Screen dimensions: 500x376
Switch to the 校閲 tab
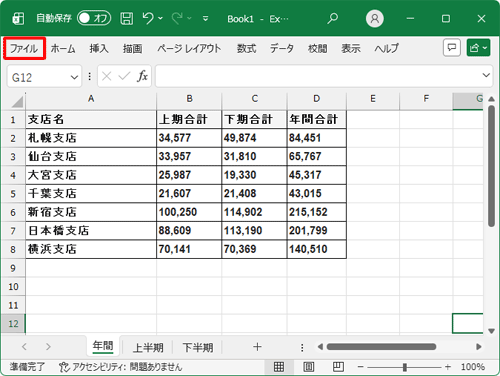[x=317, y=49]
